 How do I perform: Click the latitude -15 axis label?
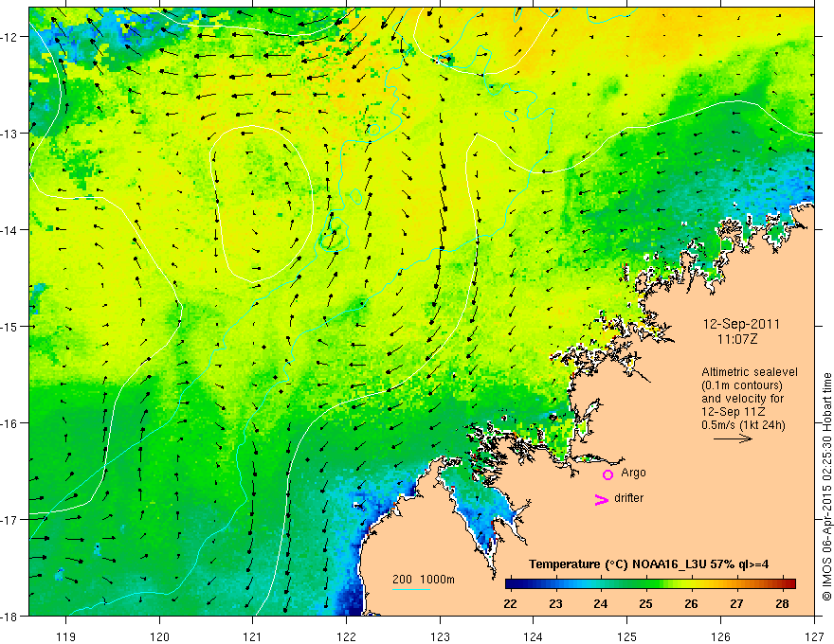tap(9, 327)
